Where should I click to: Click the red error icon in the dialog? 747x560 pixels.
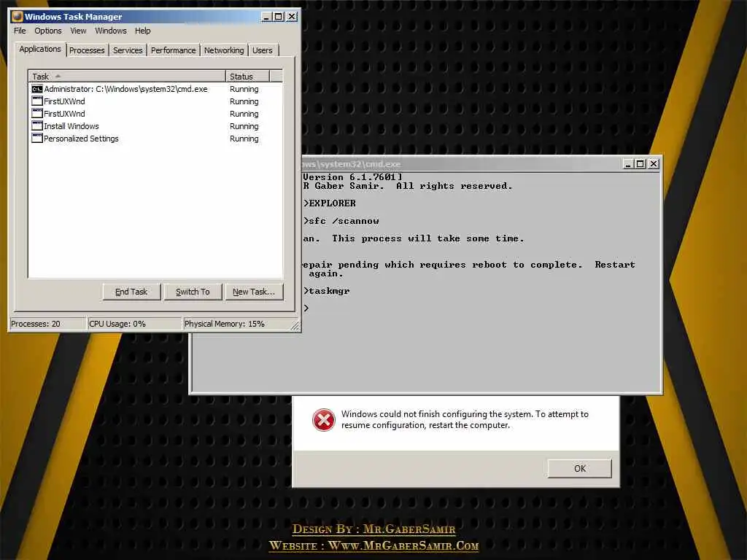323,420
